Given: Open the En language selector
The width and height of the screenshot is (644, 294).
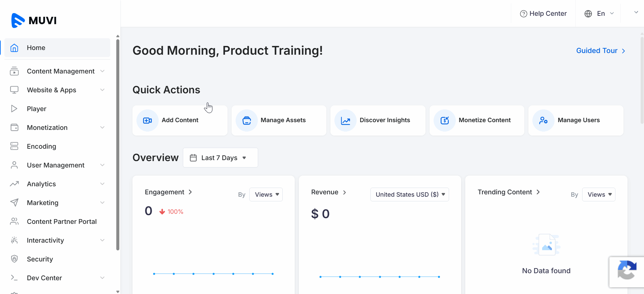Looking at the screenshot, I should (599, 14).
